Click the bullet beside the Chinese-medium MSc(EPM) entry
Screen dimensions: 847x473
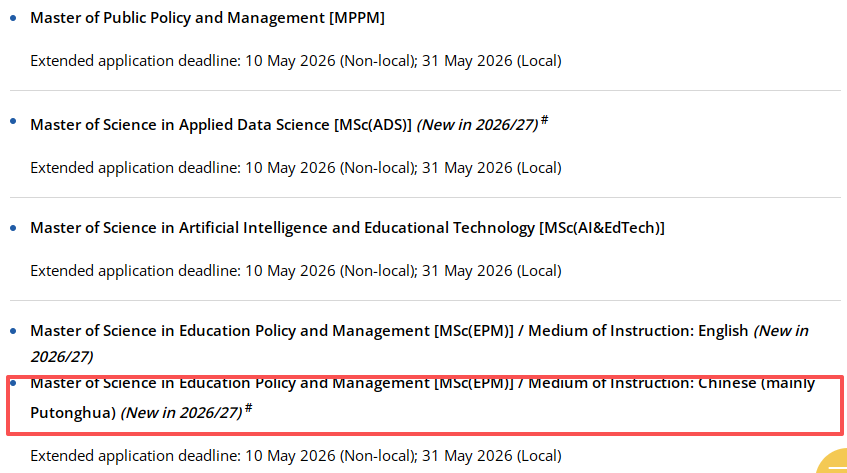click(13, 382)
